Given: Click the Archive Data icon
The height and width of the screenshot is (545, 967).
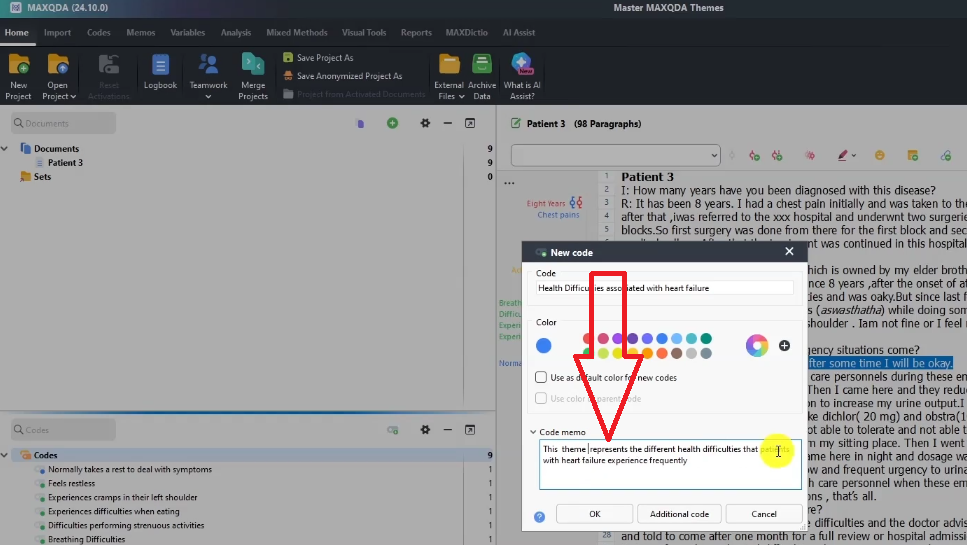Looking at the screenshot, I should click(482, 66).
